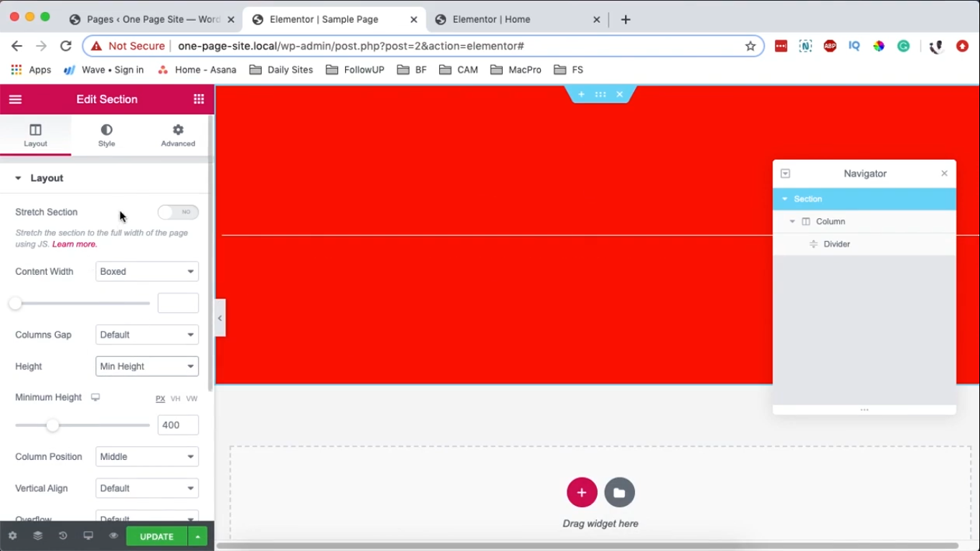Close the Elementor Home browser tab

click(596, 19)
